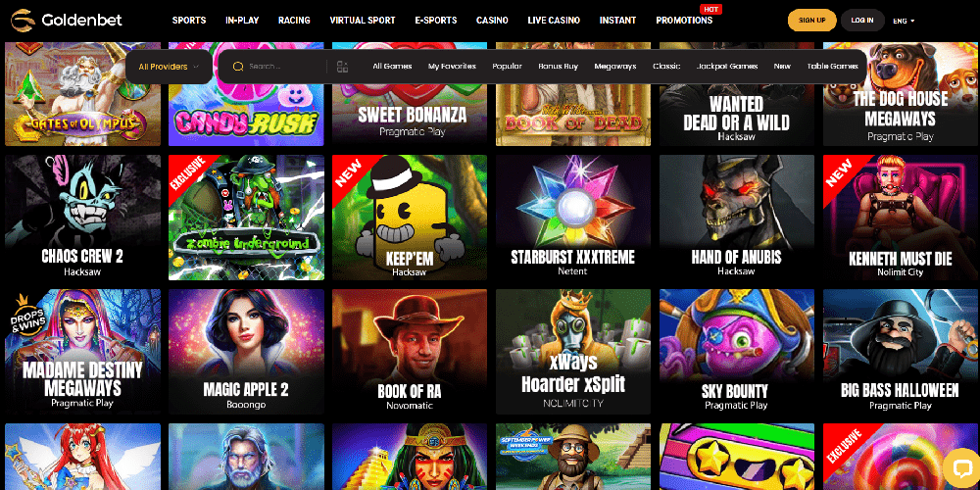Launch the Book of Ra game

[410, 351]
